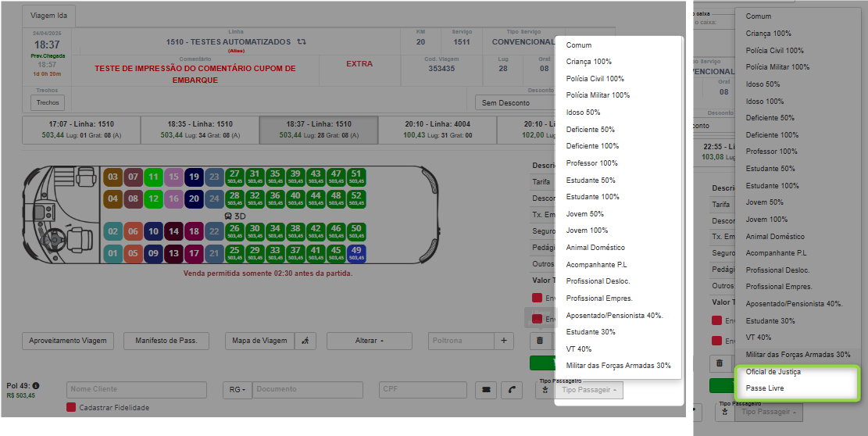Click the running passenger icon beside Mapa de Viagem
The width and height of the screenshot is (868, 436).
pyautogui.click(x=305, y=341)
